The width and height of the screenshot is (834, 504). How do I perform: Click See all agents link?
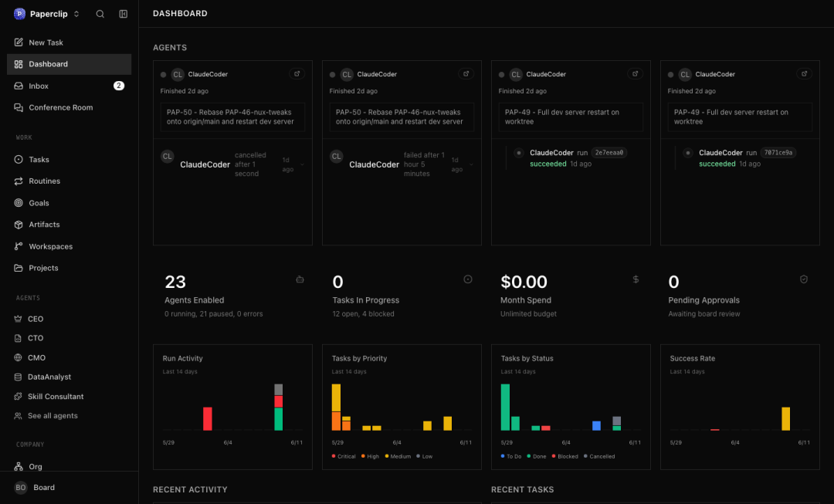pyautogui.click(x=53, y=416)
